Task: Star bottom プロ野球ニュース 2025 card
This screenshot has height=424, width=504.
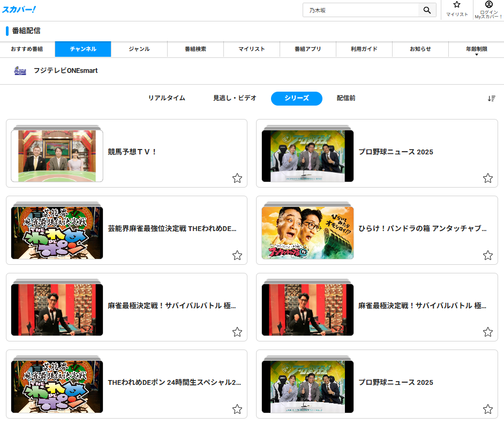Action: pyautogui.click(x=487, y=409)
